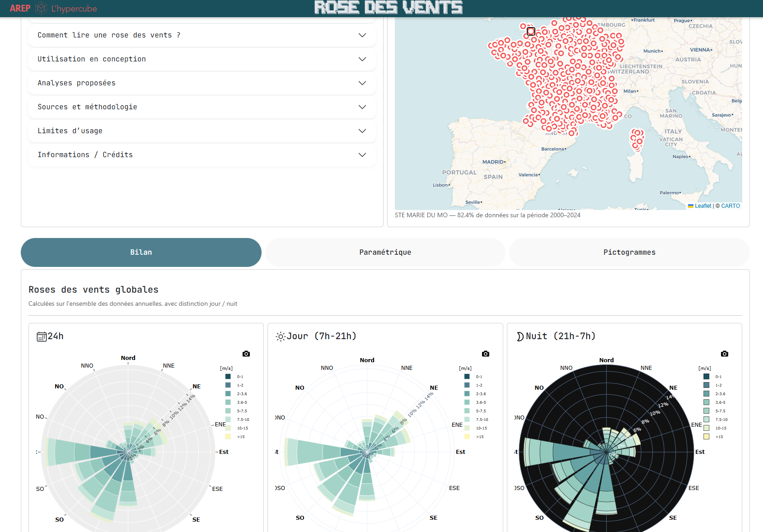Open the CARTO attribution link
Image resolution: width=763 pixels, height=532 pixels.
[x=730, y=206]
